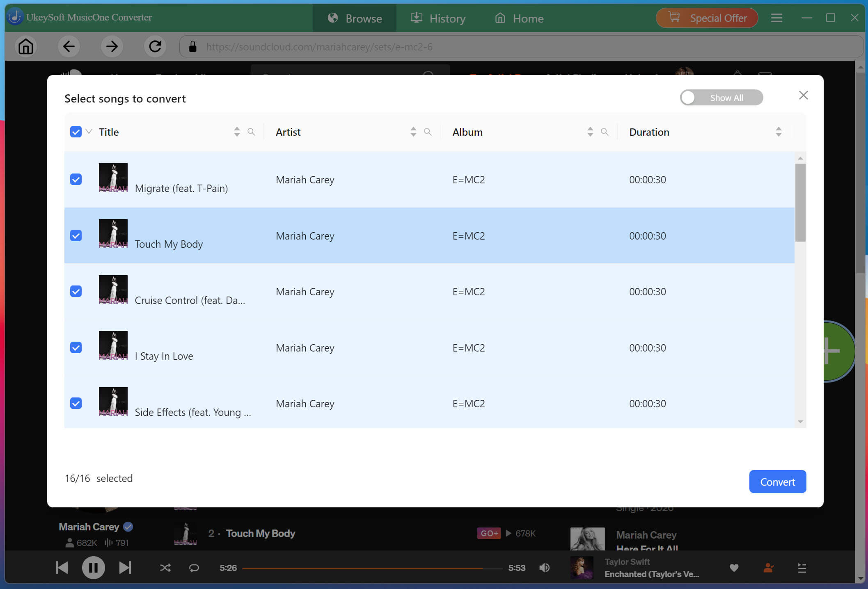Open the play queue list
This screenshot has width=868, height=589.
[x=802, y=568]
